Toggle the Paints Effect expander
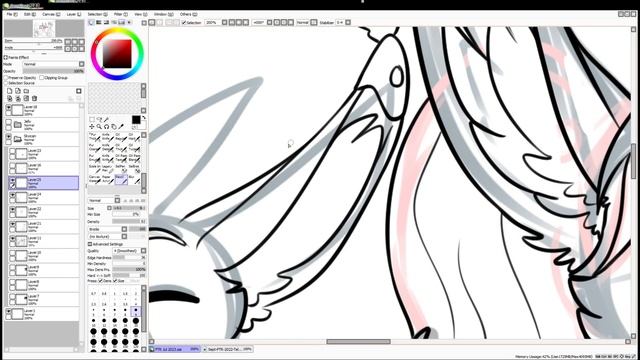This screenshot has width=640, height=360. click(6, 58)
